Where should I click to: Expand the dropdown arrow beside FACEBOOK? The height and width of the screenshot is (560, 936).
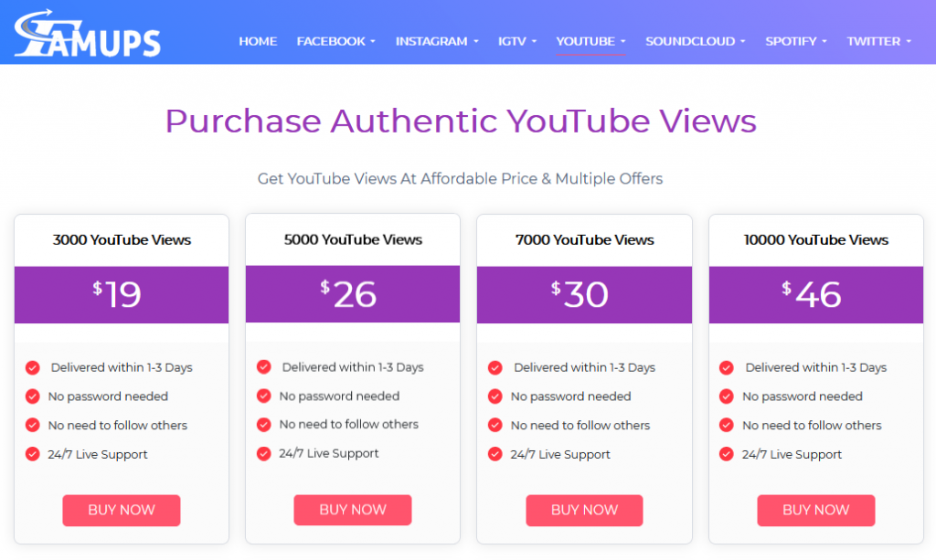(373, 42)
